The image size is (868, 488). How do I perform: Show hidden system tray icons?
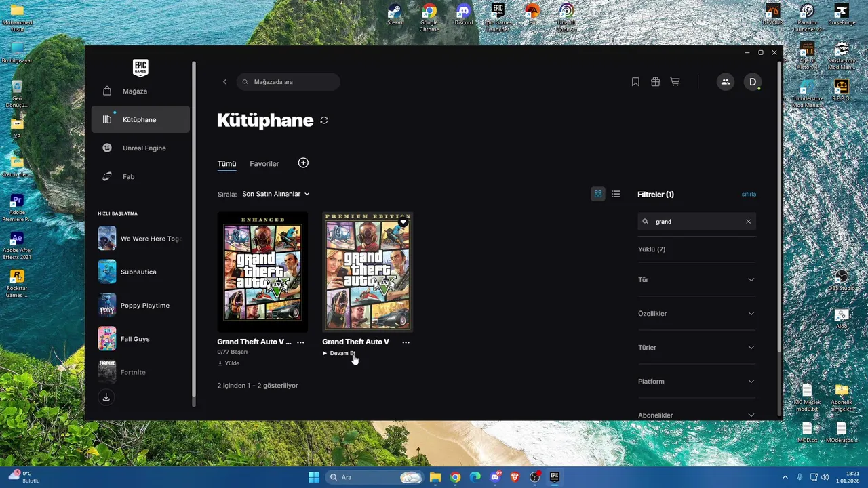785,477
